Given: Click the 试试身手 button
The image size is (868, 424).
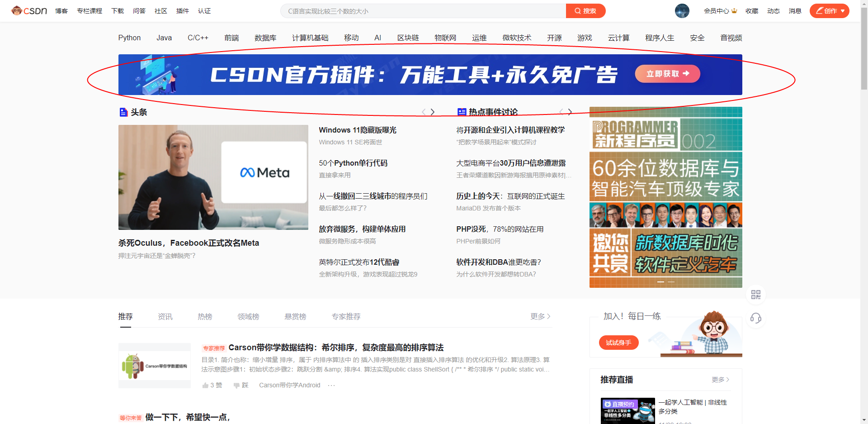Looking at the screenshot, I should point(618,343).
